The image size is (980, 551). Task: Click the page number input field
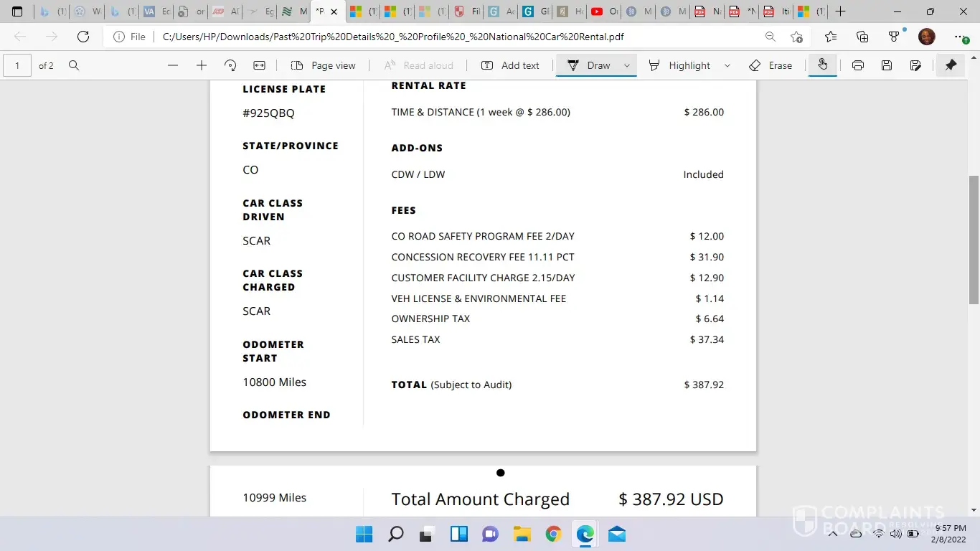[x=17, y=65]
